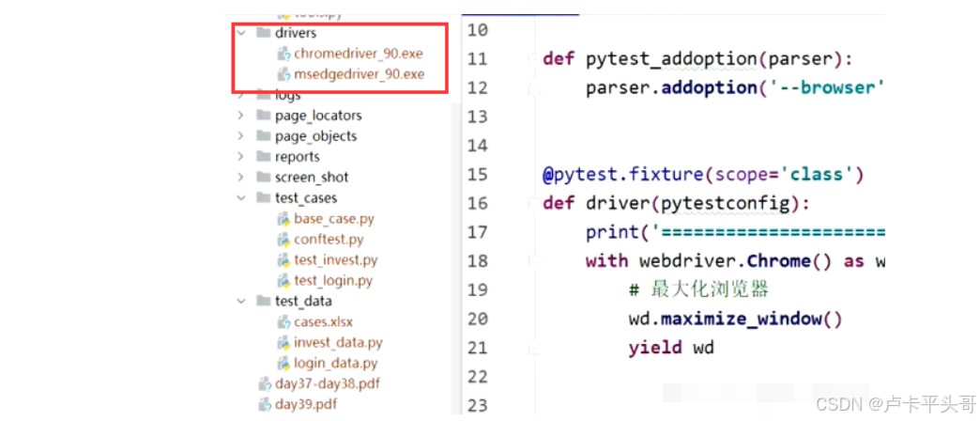Screen dimensions: 980x421
Task: Click the '# 最大化浏览器' comment
Action: pos(698,290)
